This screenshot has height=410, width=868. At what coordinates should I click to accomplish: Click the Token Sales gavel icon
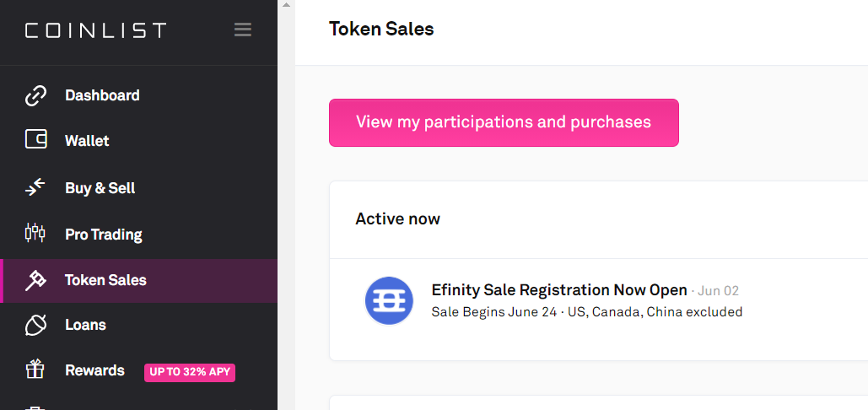35,281
